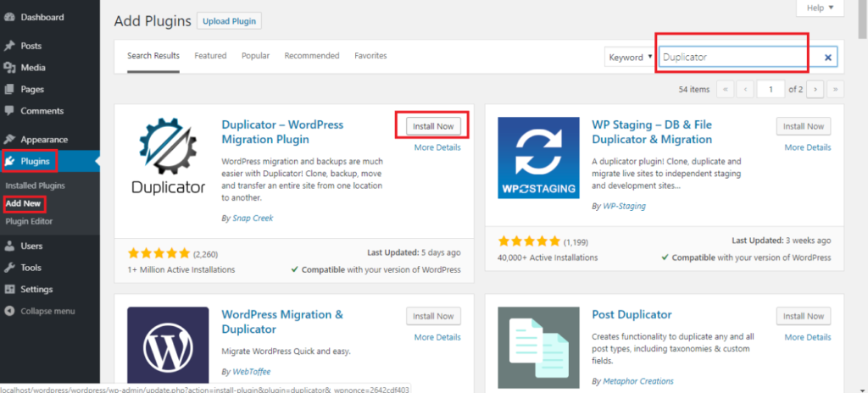Screen dimensions: 868x393
Task: Go to next results page
Action: pyautogui.click(x=815, y=89)
